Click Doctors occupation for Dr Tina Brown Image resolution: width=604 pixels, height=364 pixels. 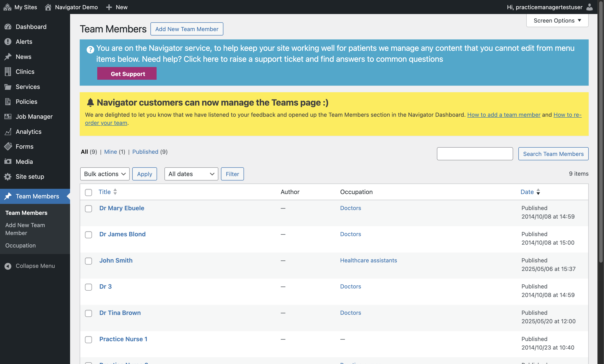pyautogui.click(x=351, y=313)
